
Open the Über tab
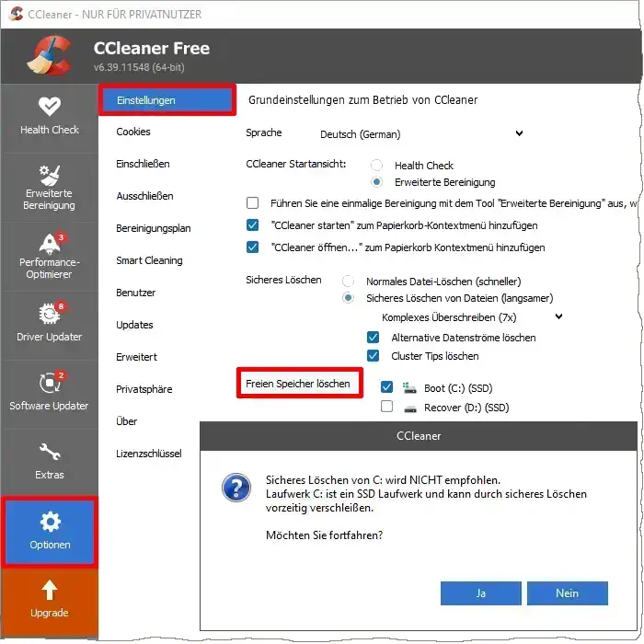click(127, 421)
